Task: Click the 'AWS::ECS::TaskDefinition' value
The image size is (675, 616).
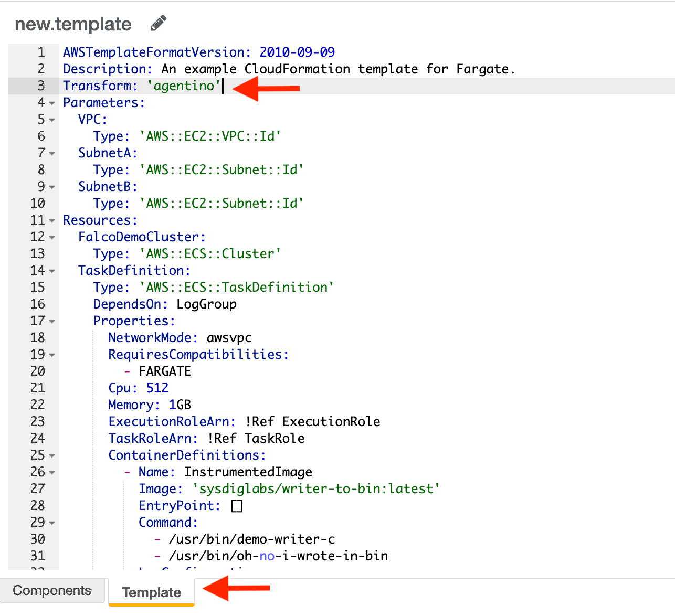Action: (x=237, y=287)
